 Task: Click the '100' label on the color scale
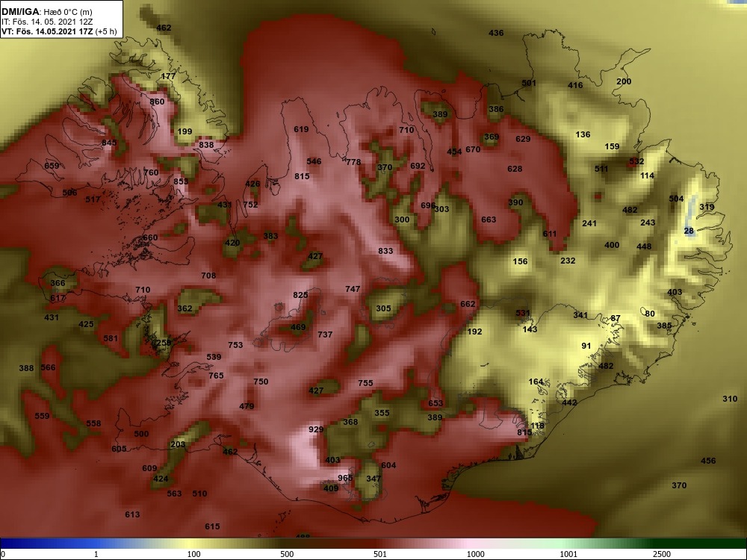click(x=194, y=554)
